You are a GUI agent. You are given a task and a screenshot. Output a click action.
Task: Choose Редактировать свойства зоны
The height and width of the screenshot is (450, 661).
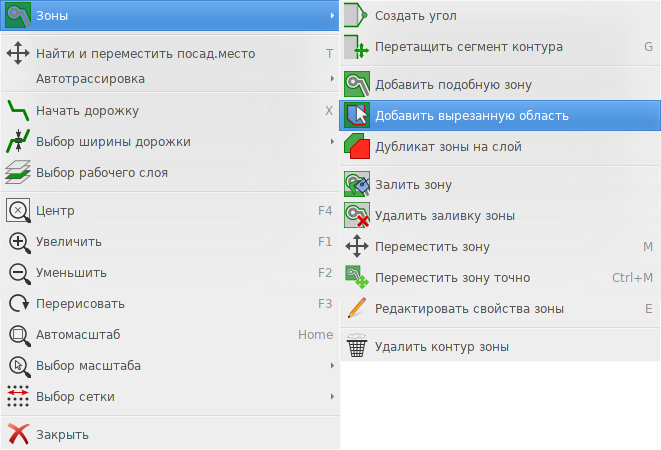[x=500, y=309]
